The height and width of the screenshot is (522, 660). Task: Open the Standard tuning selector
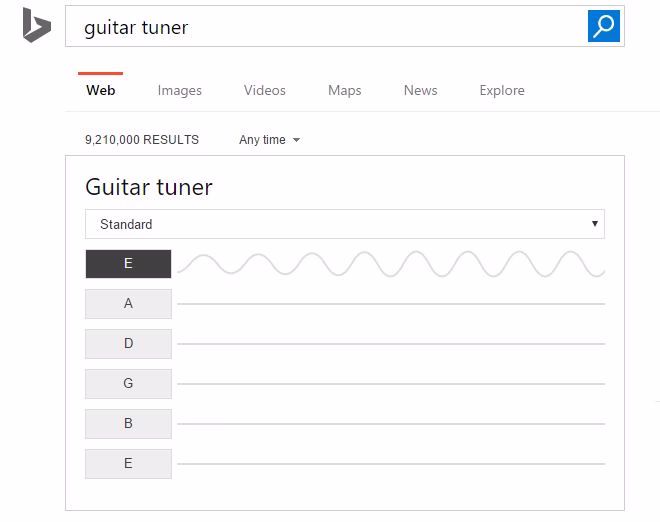click(345, 224)
